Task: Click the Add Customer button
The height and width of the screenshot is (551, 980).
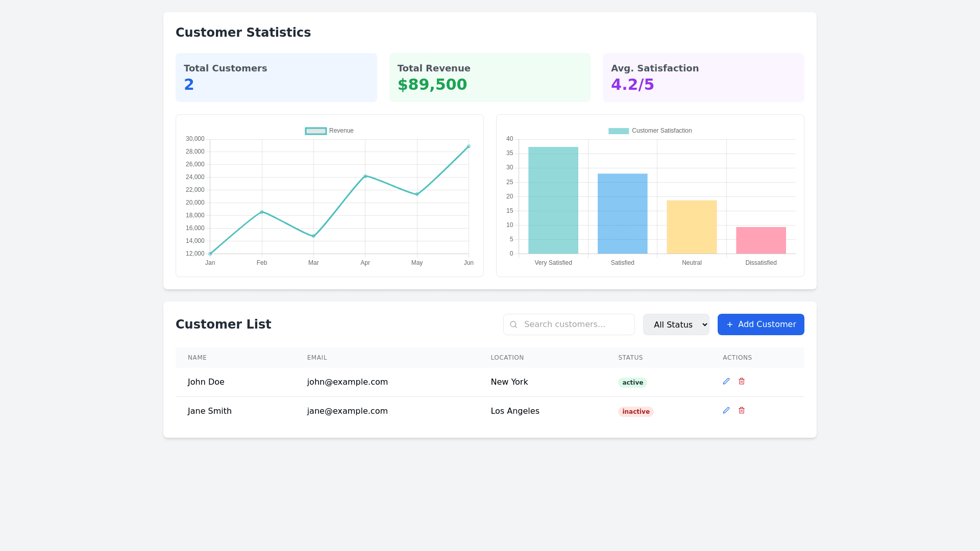Action: (761, 324)
